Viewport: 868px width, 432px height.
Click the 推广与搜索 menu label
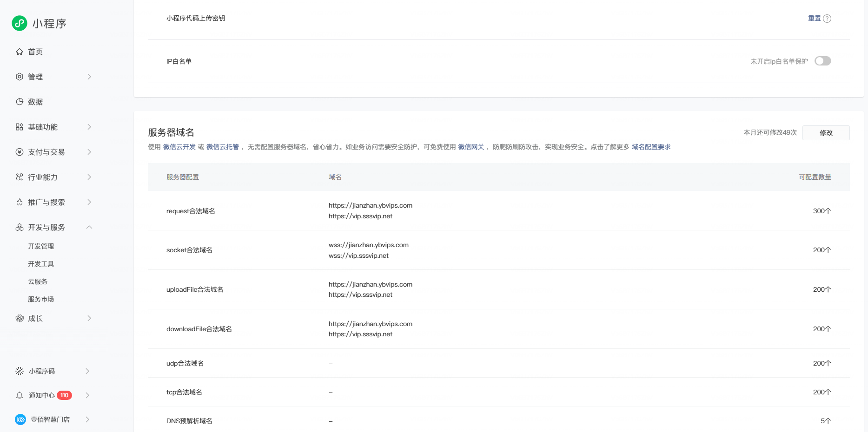[46, 202]
